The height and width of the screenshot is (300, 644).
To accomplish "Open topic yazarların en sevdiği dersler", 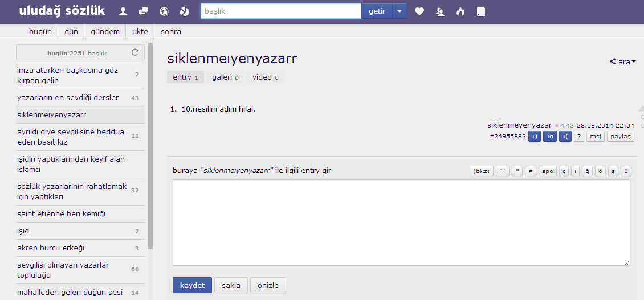I will coord(80,98).
